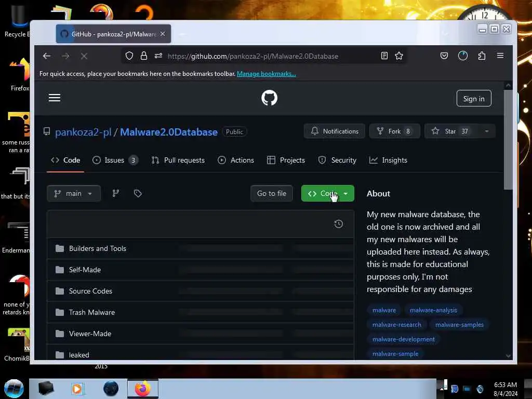This screenshot has height=399, width=532.
Task: Stop loading with the X button
Action: point(84,56)
